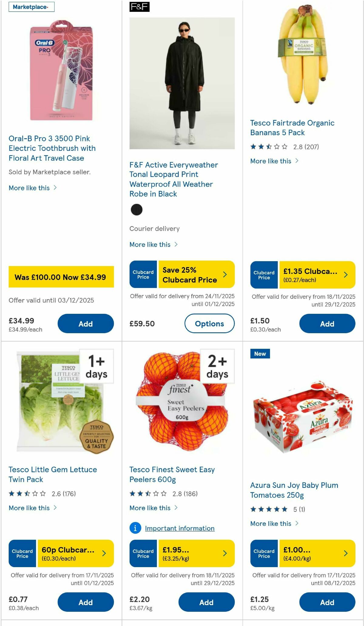Select the black colour swatch for the robe
The image size is (364, 626).
tap(136, 210)
